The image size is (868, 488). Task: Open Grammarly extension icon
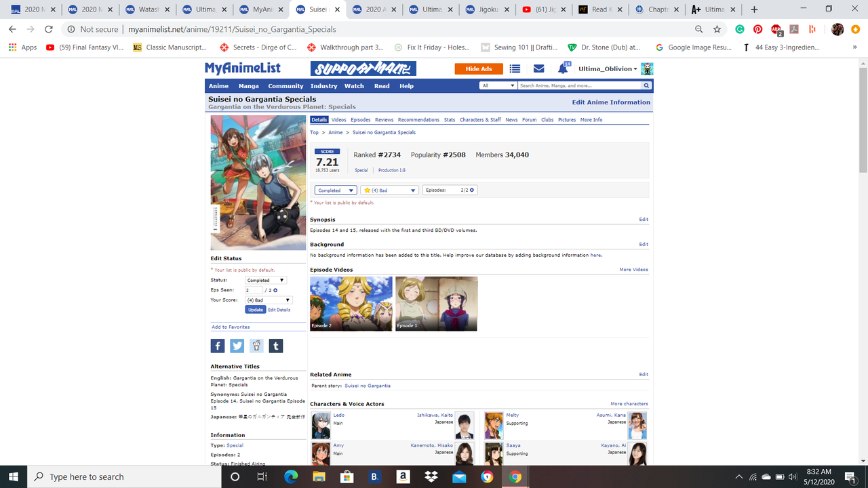tap(740, 29)
